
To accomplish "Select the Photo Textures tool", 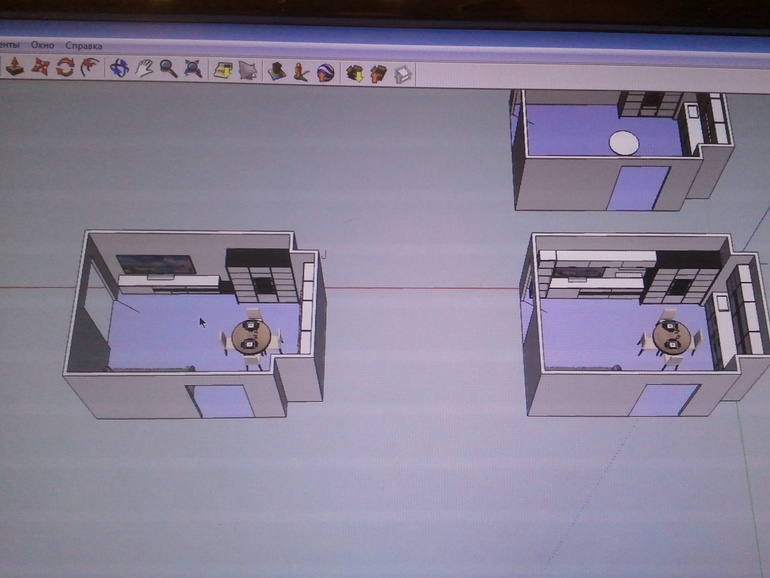I will pyautogui.click(x=300, y=72).
